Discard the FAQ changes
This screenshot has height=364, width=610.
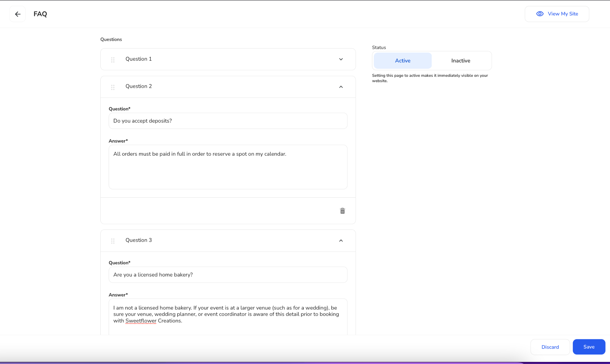(x=550, y=347)
